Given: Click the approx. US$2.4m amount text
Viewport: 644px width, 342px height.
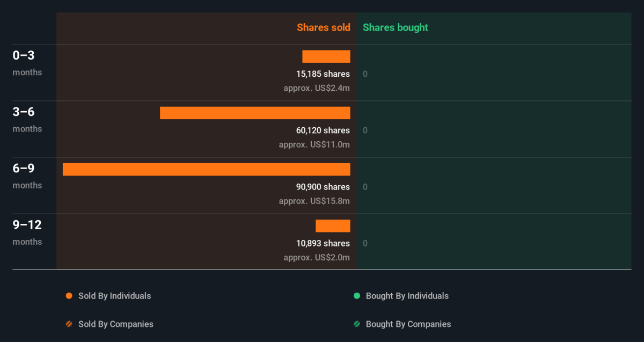Looking at the screenshot, I should (x=317, y=88).
